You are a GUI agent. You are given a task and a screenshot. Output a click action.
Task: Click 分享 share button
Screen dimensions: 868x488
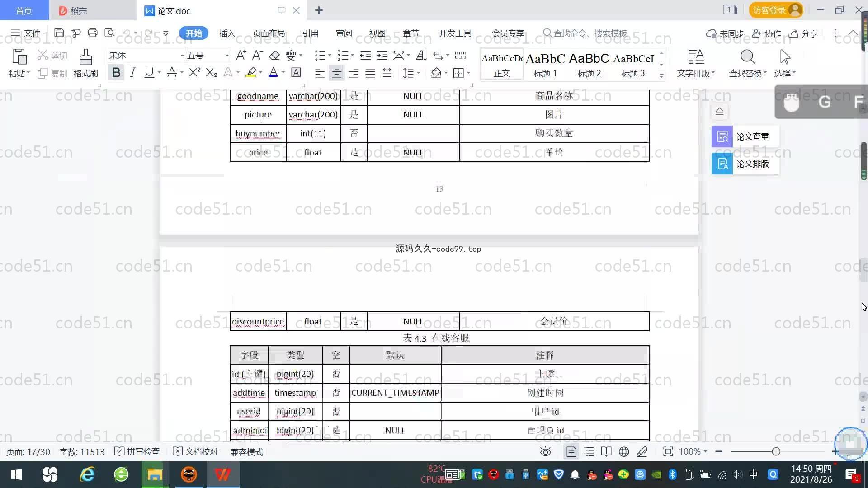(x=803, y=33)
